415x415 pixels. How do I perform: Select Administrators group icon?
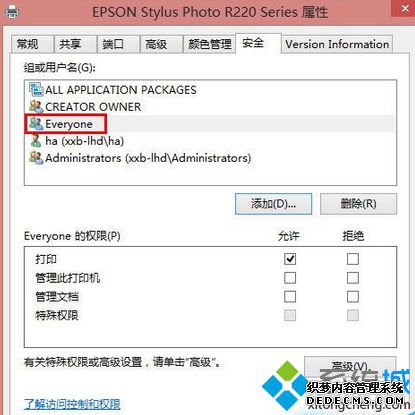coord(36,158)
